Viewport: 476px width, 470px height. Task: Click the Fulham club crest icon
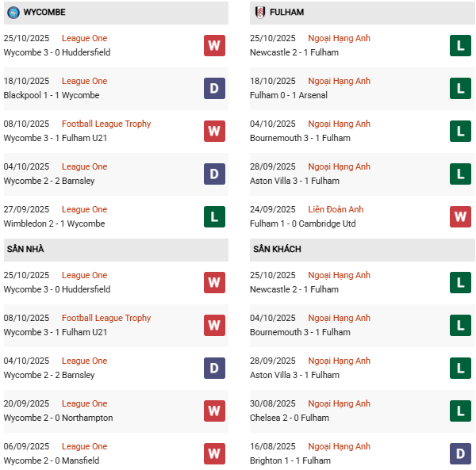coord(259,13)
